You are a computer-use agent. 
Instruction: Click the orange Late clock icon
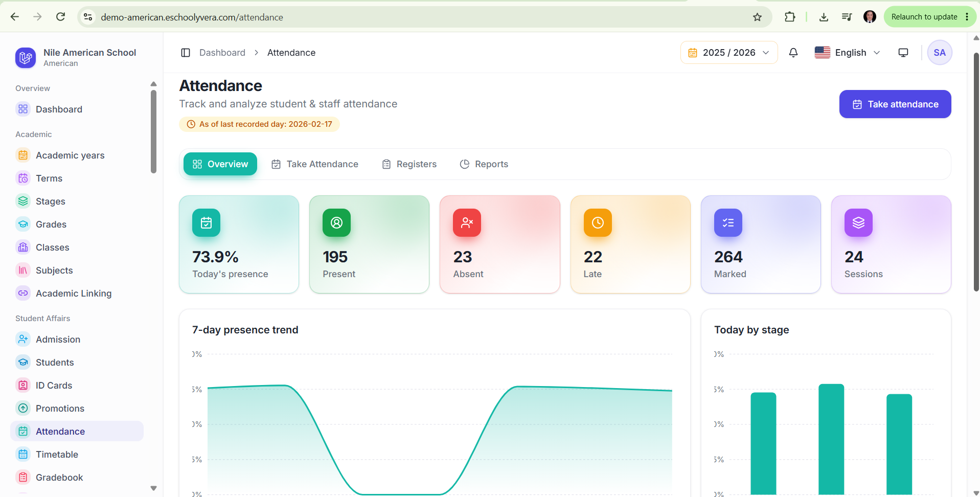tap(598, 222)
